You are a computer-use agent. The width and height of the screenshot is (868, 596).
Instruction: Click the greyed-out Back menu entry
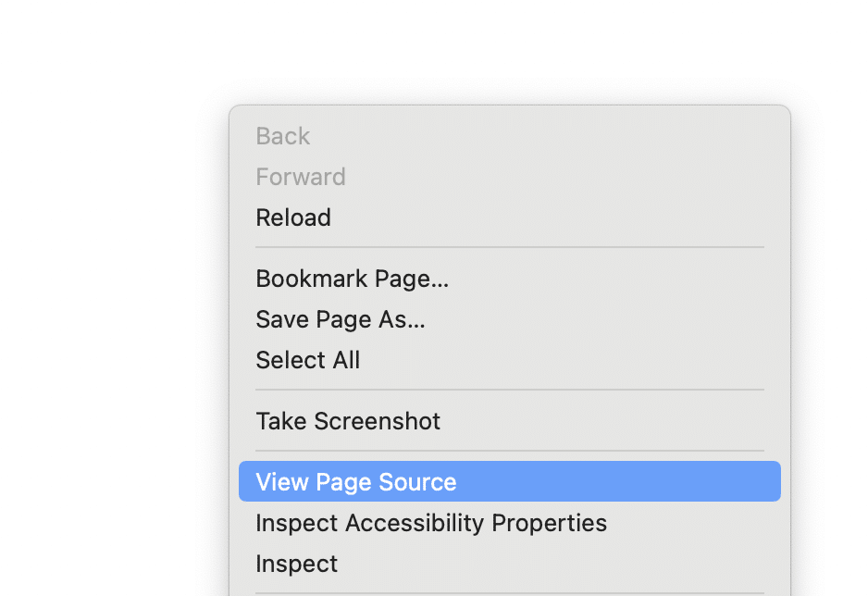[283, 136]
